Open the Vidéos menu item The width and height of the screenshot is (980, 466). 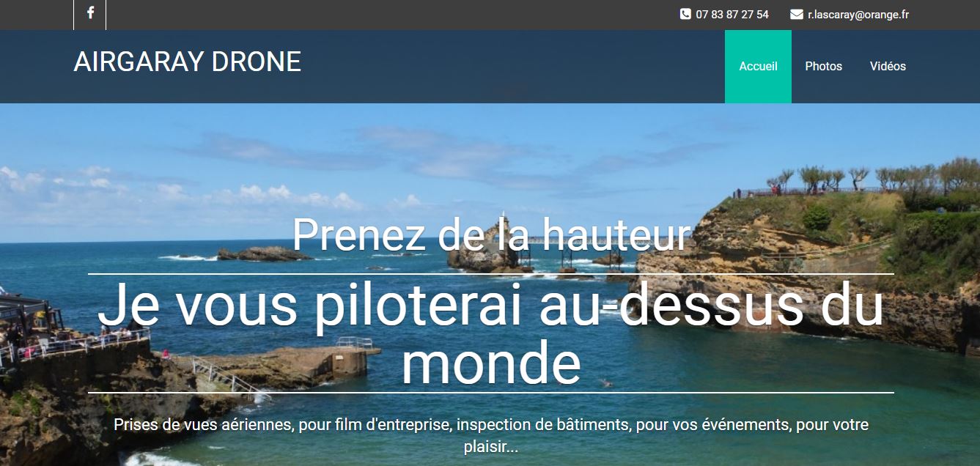pos(888,66)
